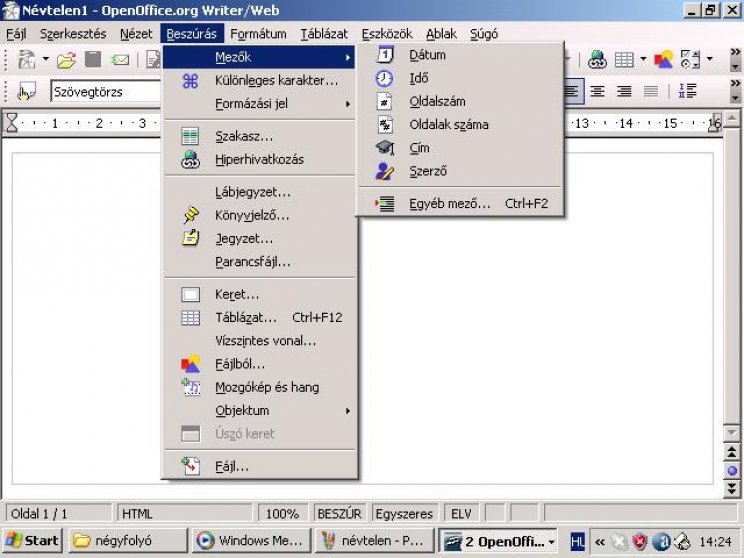
Task: Click the vertical scrollbar down arrow
Action: click(732, 432)
